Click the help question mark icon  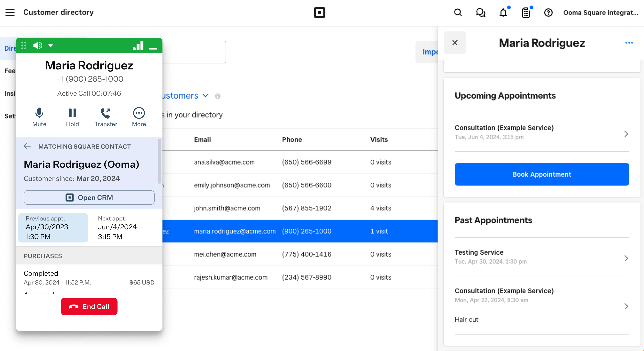click(548, 12)
